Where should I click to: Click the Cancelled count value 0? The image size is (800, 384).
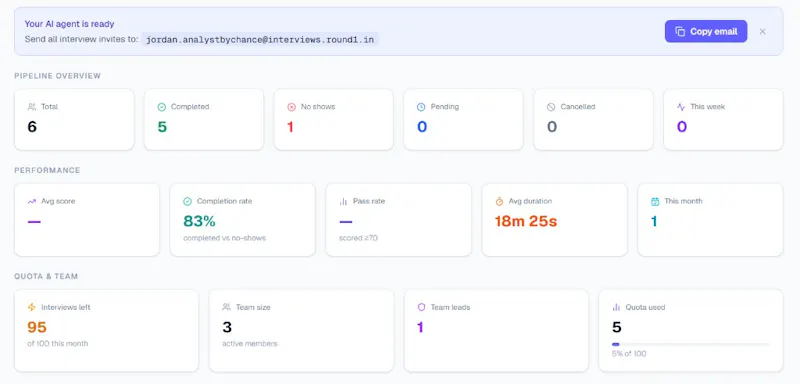(x=552, y=126)
